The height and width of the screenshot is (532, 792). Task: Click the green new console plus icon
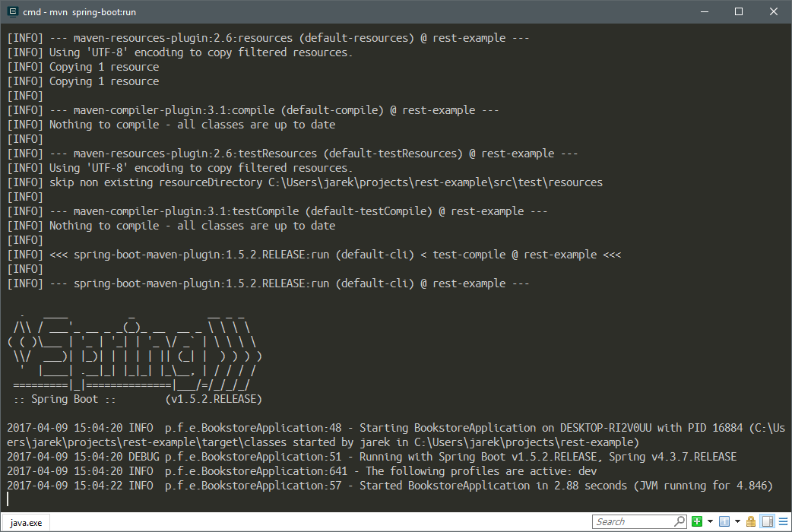[x=697, y=521]
